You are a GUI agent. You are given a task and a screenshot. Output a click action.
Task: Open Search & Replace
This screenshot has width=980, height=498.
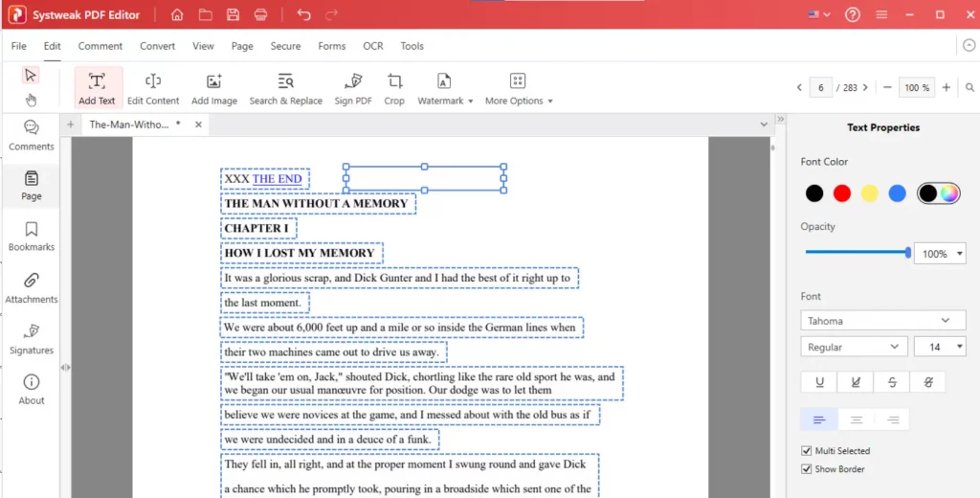coord(285,87)
